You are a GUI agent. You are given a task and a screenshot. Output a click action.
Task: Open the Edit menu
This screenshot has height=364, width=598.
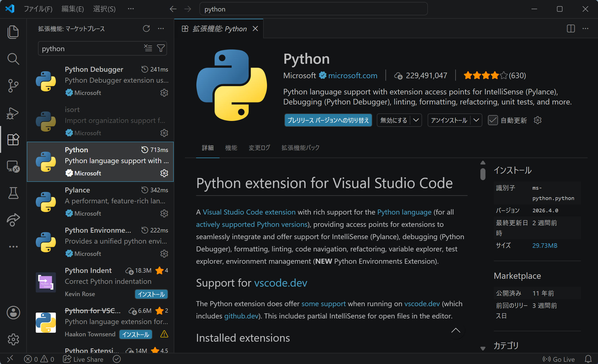(73, 9)
